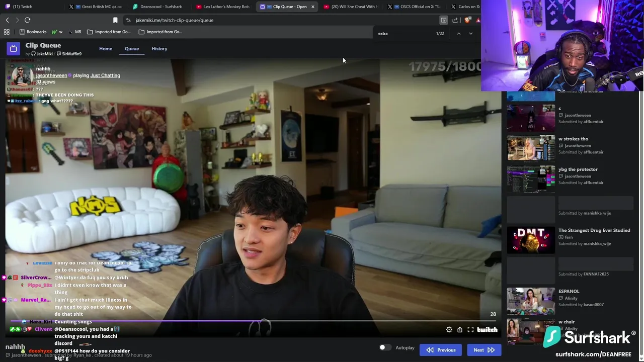Open Lex Luthor's Monkey Bots tab
Screen dimensions: 644x362
click(x=223, y=7)
